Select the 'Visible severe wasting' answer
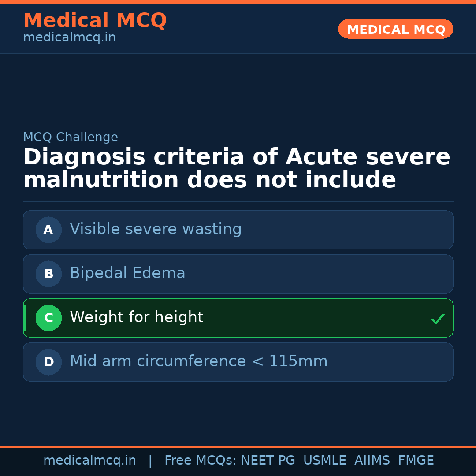Viewport: 476px width, 476px height. coord(156,229)
